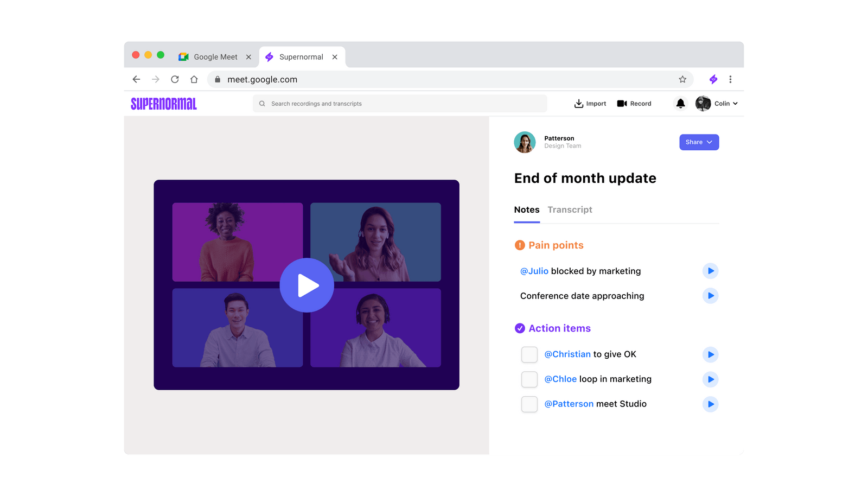868x496 pixels.
Task: Open the Import menu in Supernormal
Action: pyautogui.click(x=590, y=103)
